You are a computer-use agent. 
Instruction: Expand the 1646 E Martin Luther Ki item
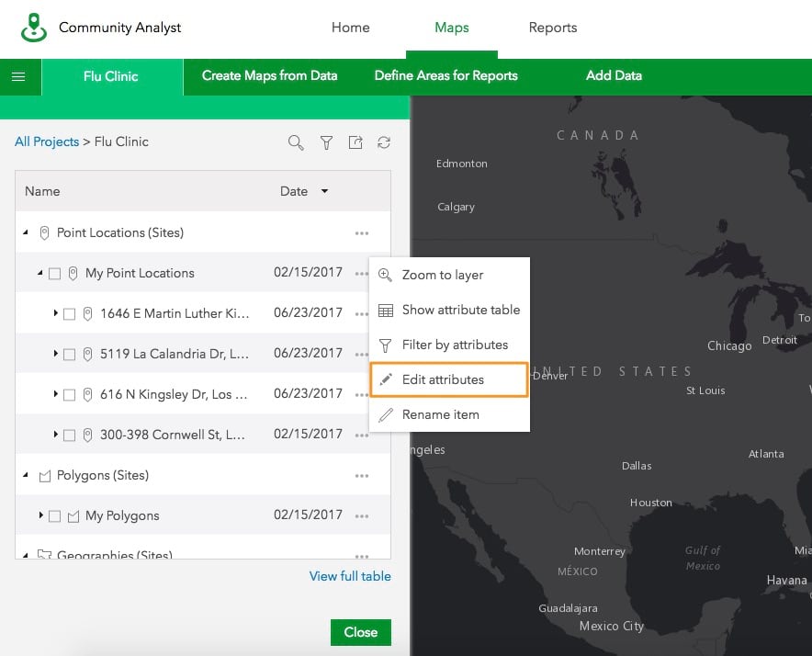[55, 313]
